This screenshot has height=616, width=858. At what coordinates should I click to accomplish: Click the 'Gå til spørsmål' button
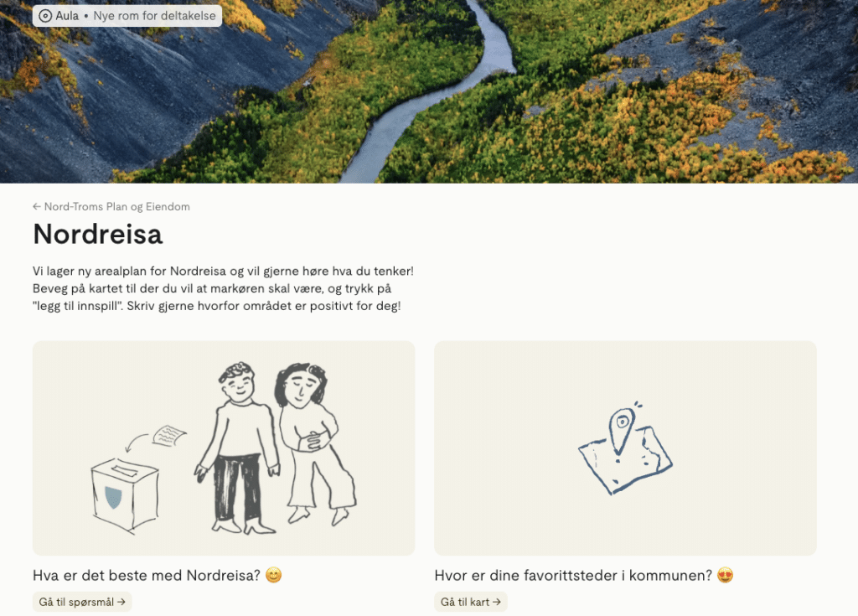coord(82,602)
